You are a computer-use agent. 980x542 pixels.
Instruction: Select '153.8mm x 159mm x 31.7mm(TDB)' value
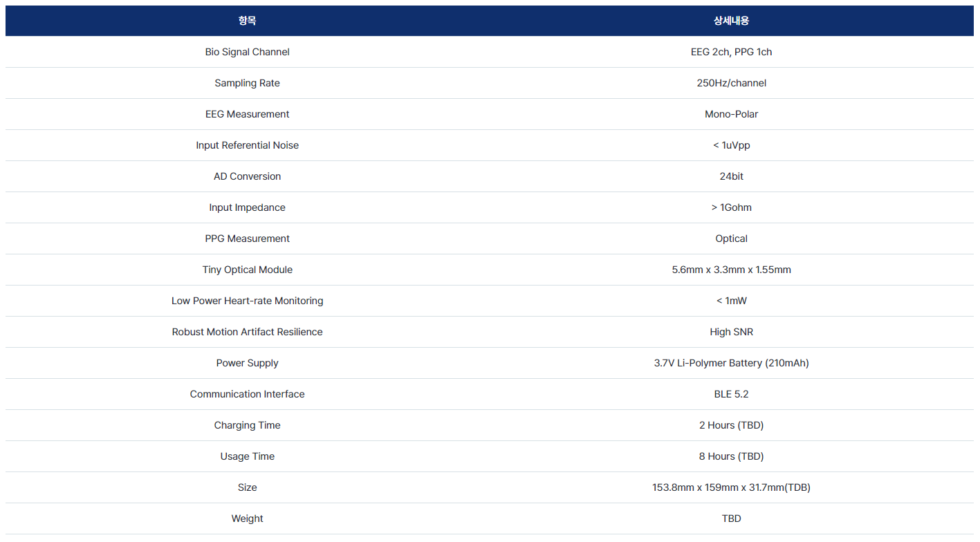[731, 487]
